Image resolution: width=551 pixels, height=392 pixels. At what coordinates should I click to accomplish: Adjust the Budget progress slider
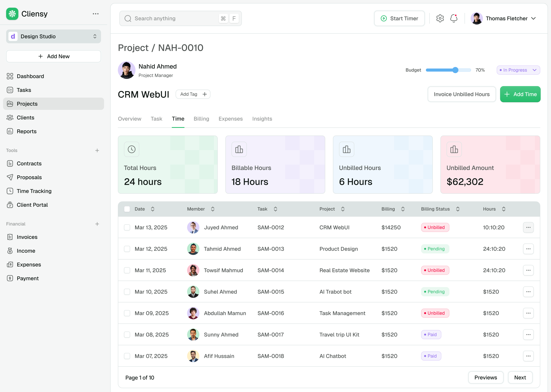(455, 70)
